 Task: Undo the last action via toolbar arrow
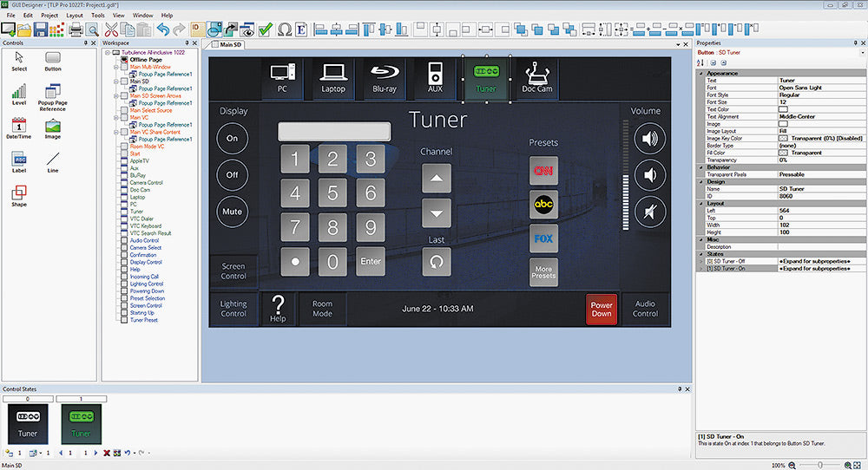click(x=163, y=29)
